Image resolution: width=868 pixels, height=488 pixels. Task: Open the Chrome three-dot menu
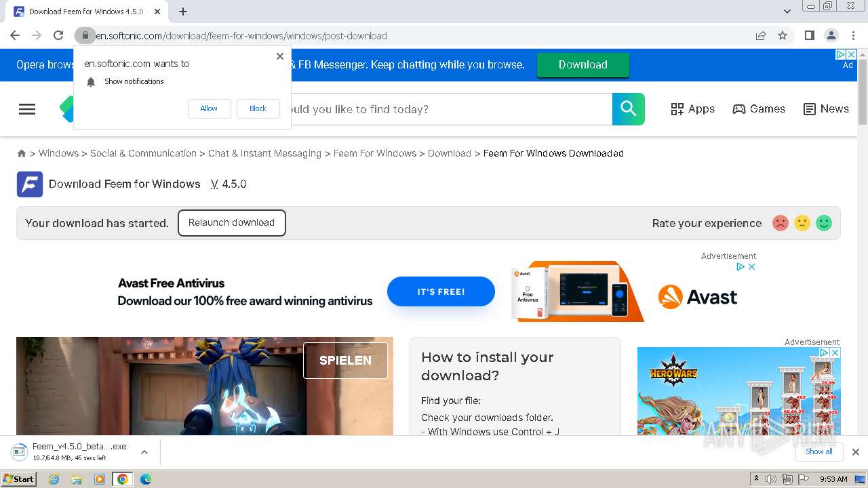pos(853,35)
